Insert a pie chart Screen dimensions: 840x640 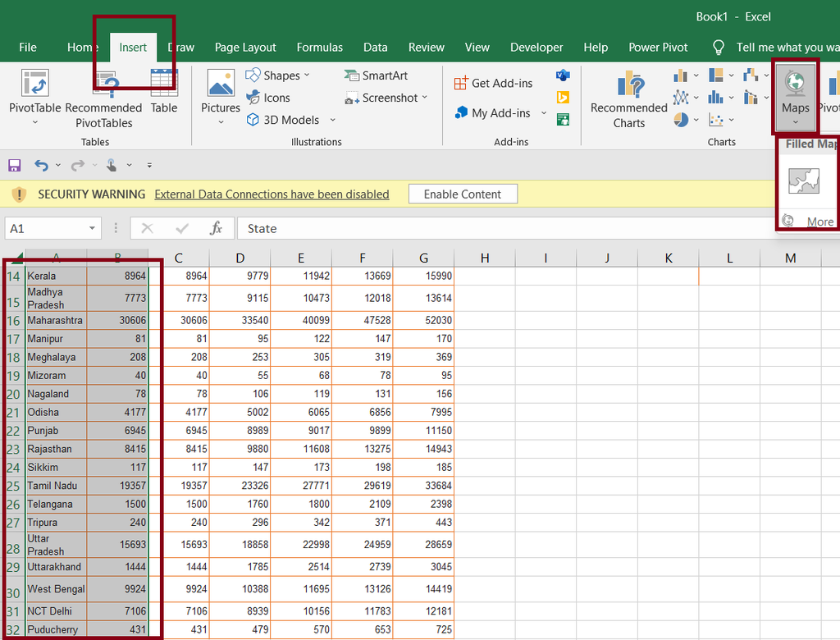click(680, 119)
